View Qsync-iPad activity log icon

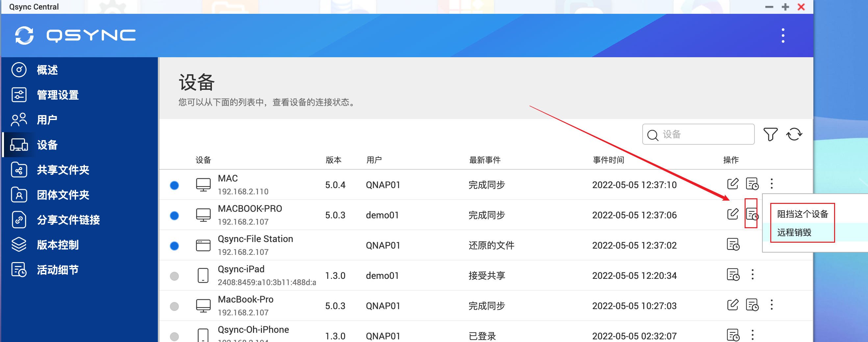[x=733, y=275]
